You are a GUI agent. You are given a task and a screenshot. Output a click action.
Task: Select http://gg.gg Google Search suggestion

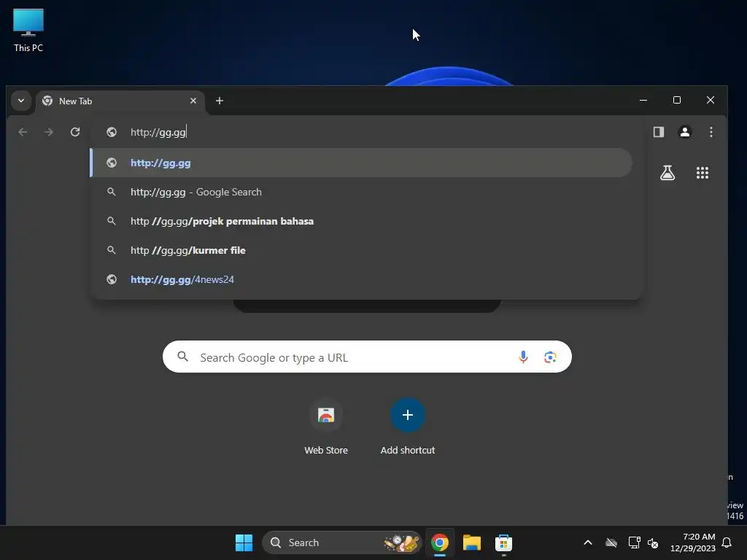[x=361, y=192]
